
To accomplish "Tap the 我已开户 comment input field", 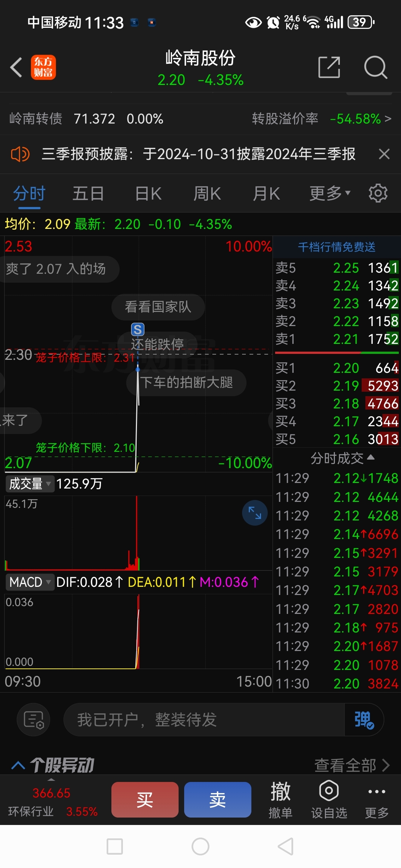I will [x=204, y=720].
